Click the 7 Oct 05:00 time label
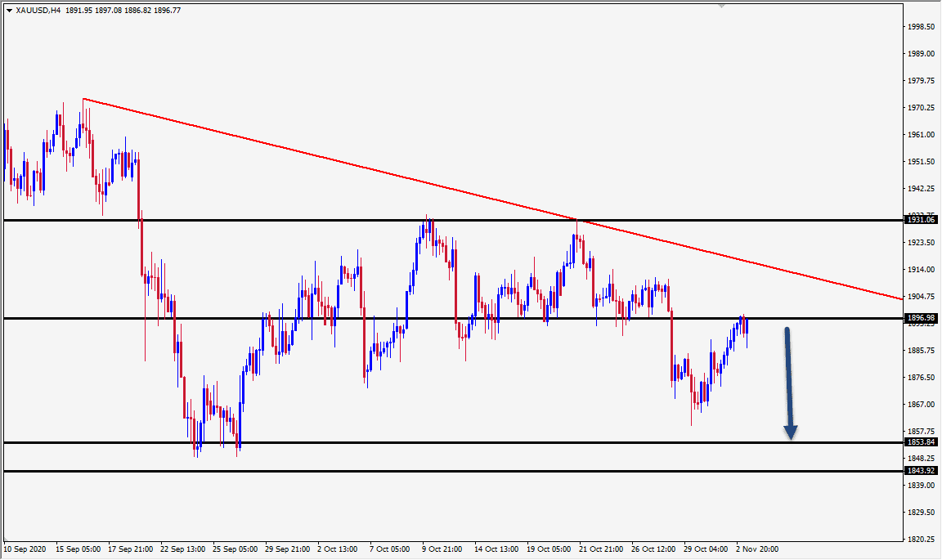Screen dimensions: 942x560 (390, 549)
